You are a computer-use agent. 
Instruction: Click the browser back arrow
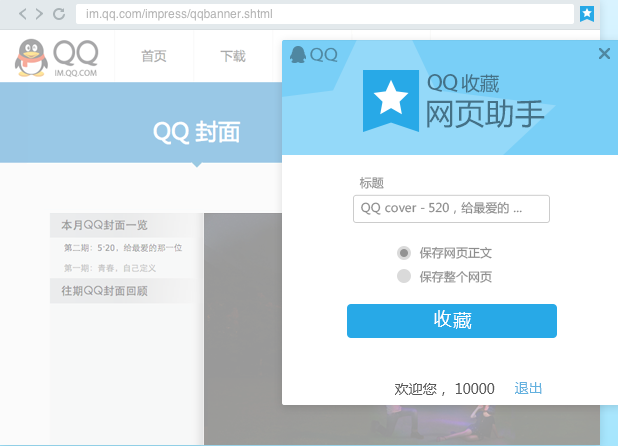[23, 14]
